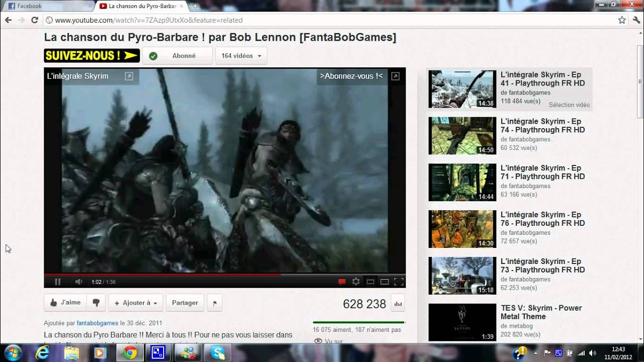This screenshot has width=644, height=362.
Task: Expand the 164 vidéos dropdown
Action: 241,56
